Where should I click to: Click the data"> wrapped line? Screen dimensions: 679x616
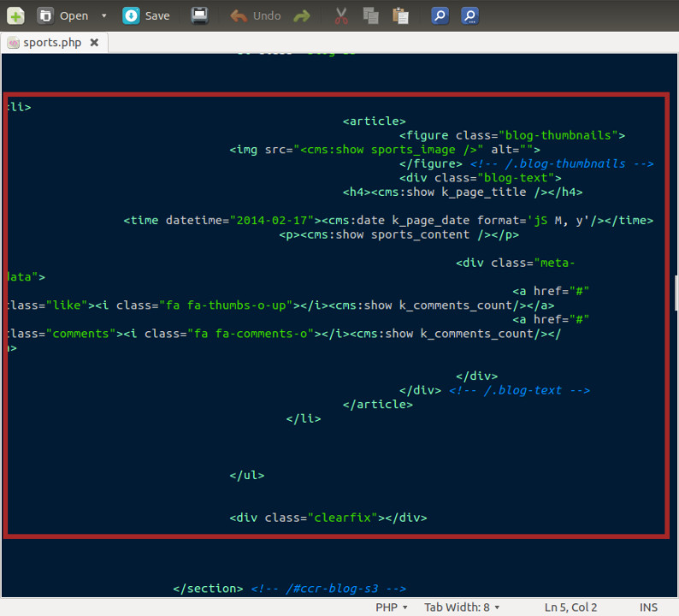[x=26, y=277]
